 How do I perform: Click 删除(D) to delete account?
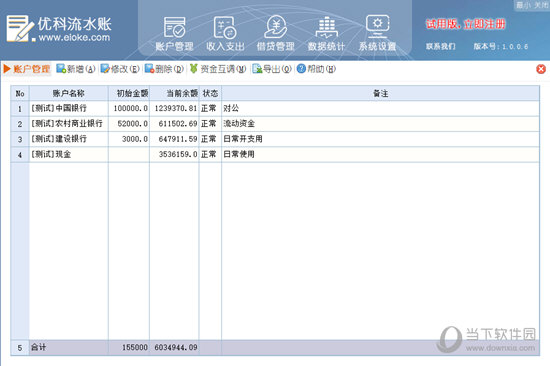pos(164,69)
